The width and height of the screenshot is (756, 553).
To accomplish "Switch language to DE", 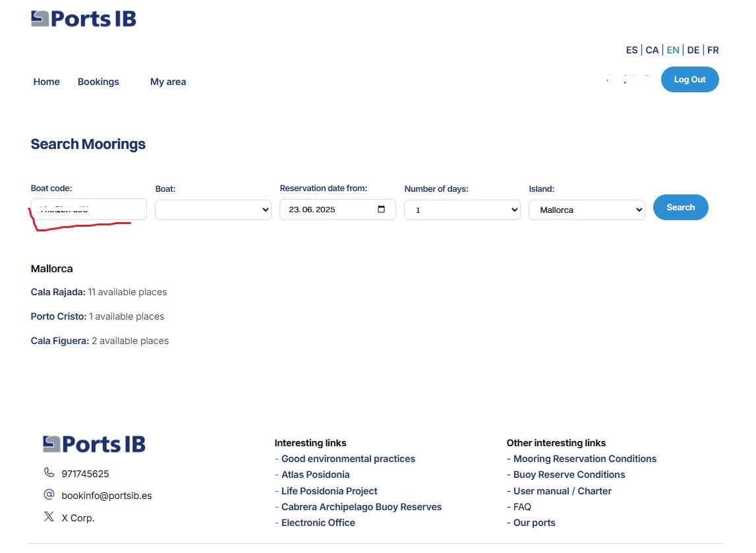I will [x=693, y=50].
